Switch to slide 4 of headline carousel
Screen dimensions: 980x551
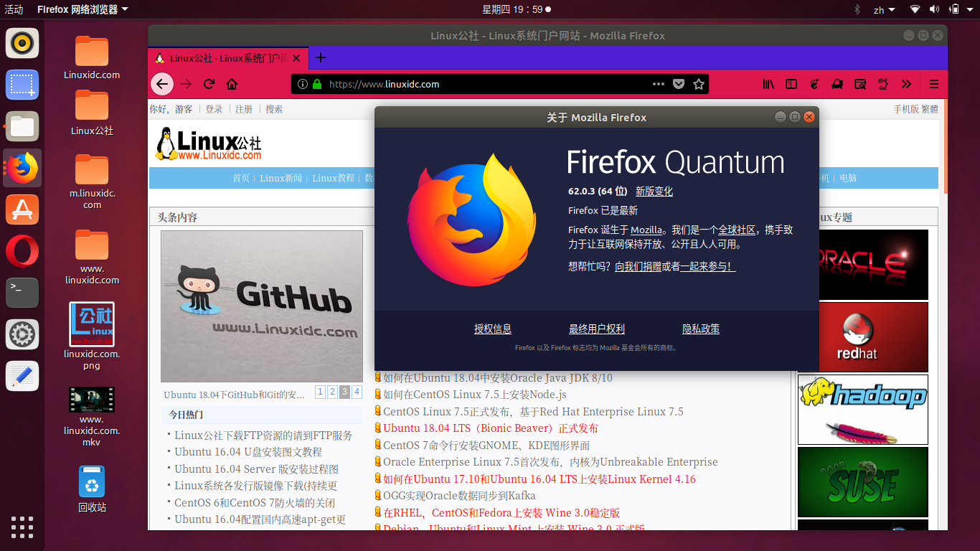click(x=357, y=392)
